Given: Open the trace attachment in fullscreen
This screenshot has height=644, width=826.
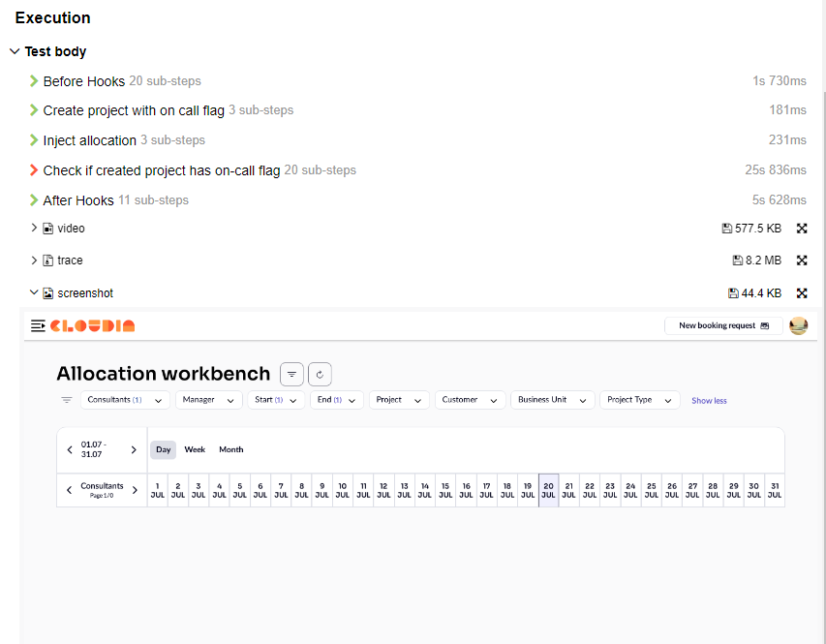Looking at the screenshot, I should pos(802,261).
